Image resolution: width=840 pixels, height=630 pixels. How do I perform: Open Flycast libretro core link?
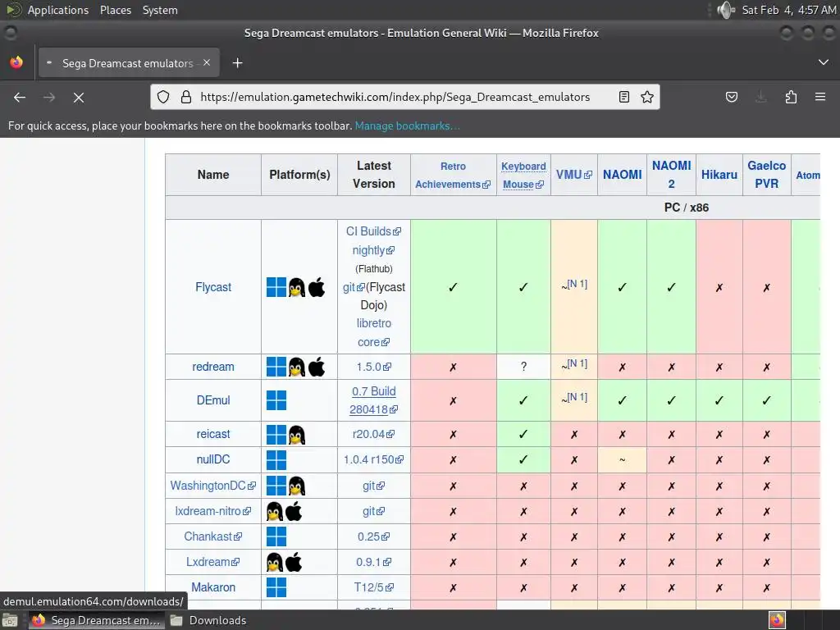(x=373, y=333)
